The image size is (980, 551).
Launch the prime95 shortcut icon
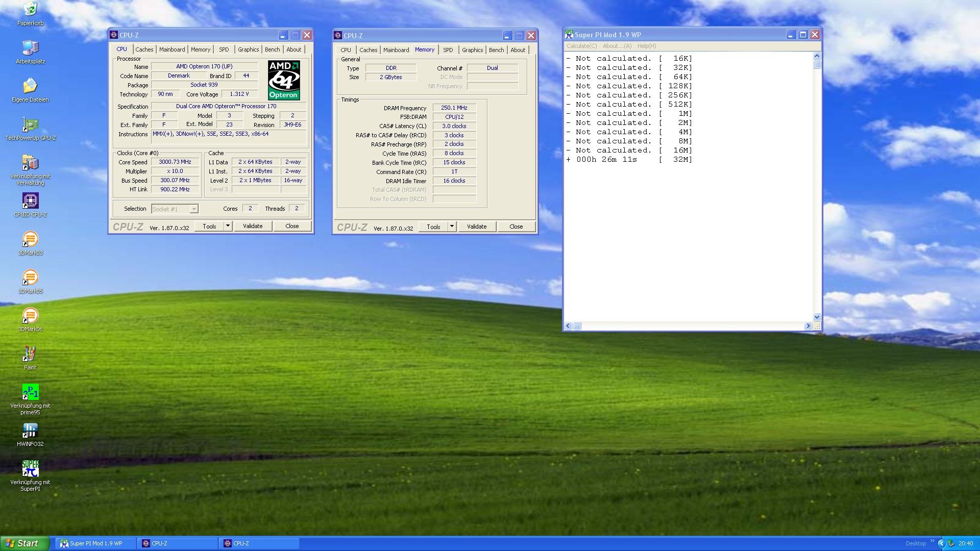[x=30, y=392]
